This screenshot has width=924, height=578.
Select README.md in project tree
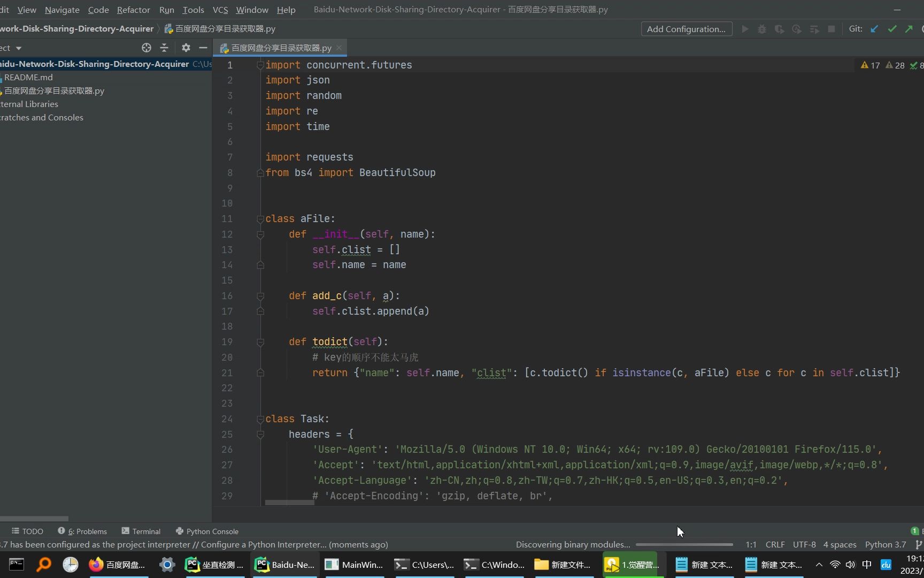click(x=28, y=77)
